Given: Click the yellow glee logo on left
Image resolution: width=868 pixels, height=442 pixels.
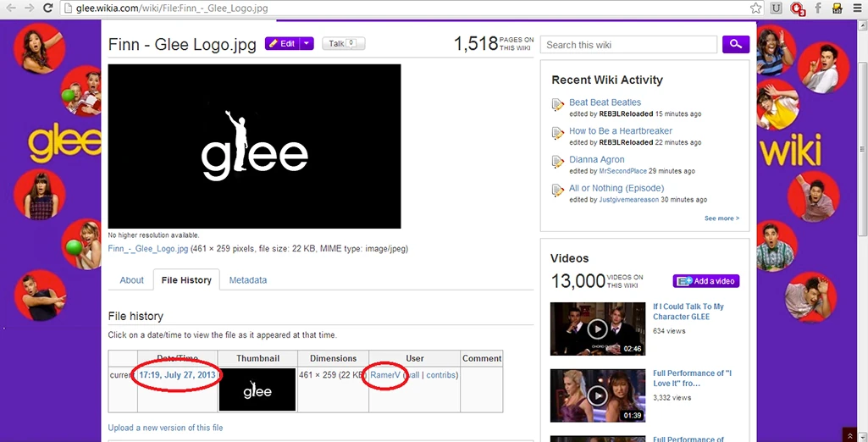Looking at the screenshot, I should (64, 145).
